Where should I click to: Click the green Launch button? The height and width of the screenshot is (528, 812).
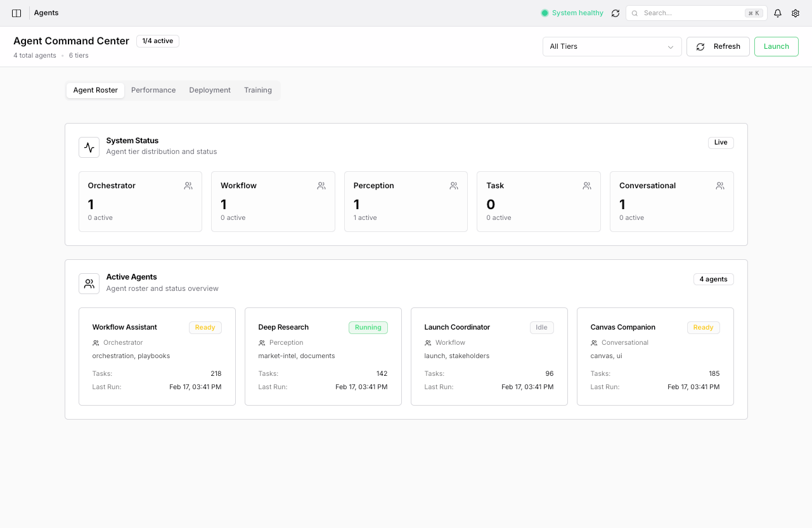tap(776, 47)
